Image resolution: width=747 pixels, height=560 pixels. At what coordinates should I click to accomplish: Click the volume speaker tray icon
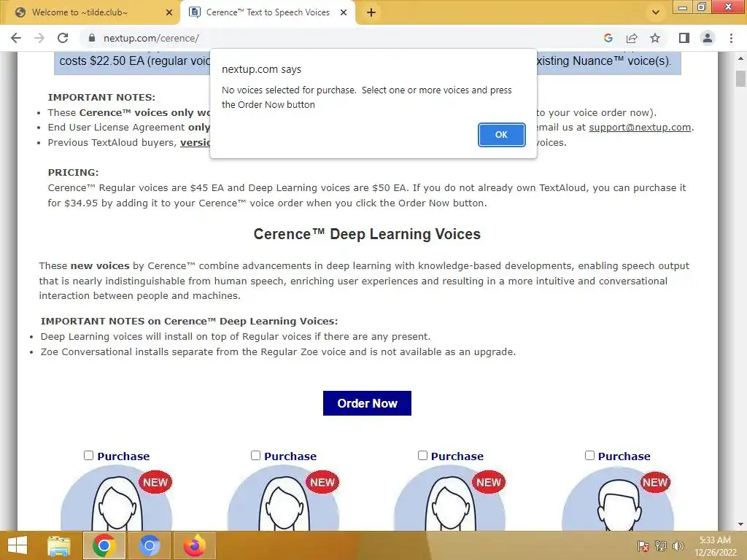[678, 545]
